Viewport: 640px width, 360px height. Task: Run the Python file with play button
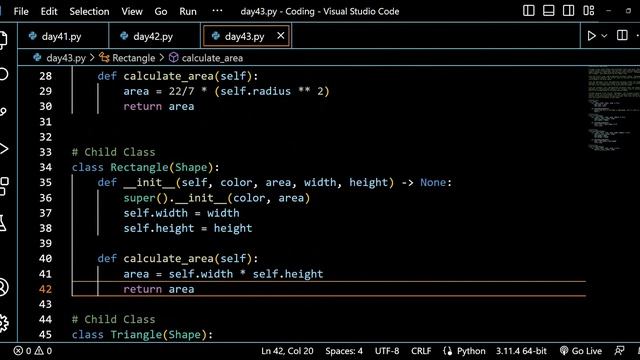pyautogui.click(x=591, y=36)
